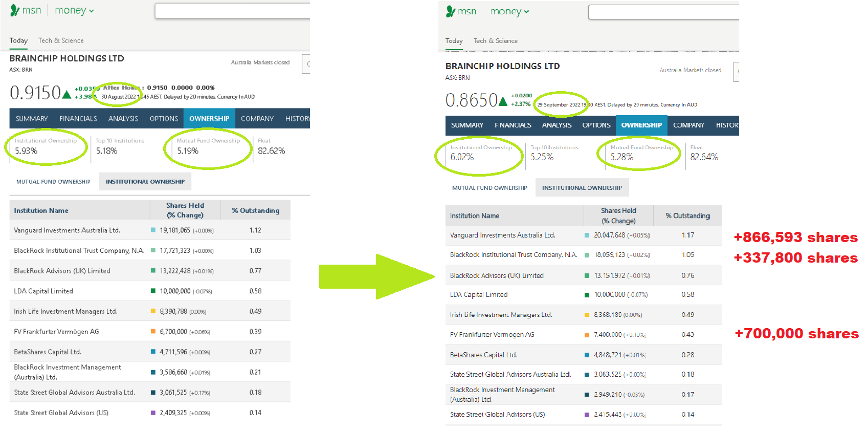Click color square next to 19,181,065 shares
This screenshot has width=868, height=431.
coord(153,230)
